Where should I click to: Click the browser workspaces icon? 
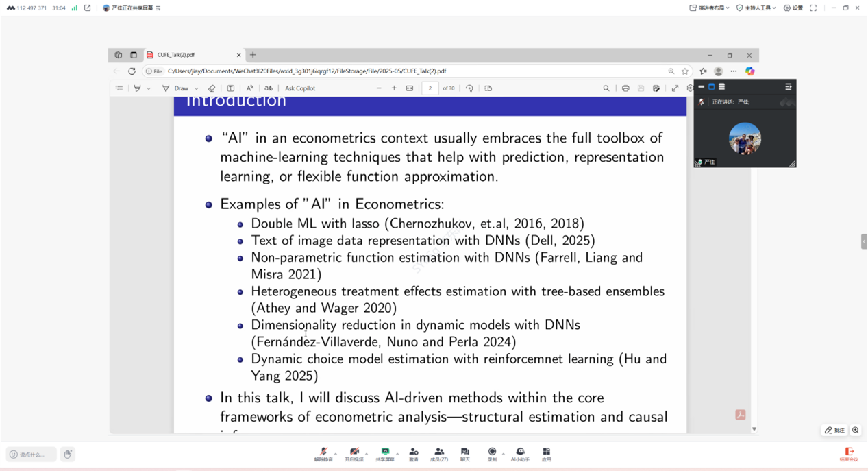pos(119,55)
